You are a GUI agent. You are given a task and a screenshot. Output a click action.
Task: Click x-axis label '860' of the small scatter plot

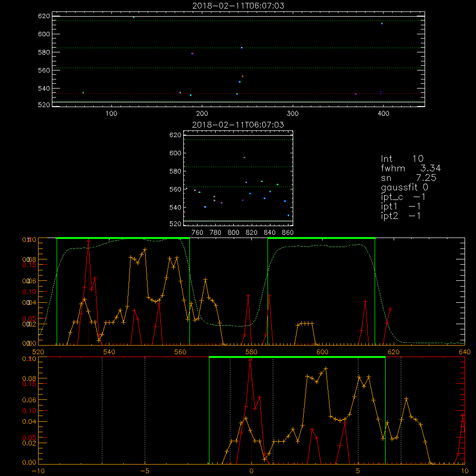(x=288, y=233)
